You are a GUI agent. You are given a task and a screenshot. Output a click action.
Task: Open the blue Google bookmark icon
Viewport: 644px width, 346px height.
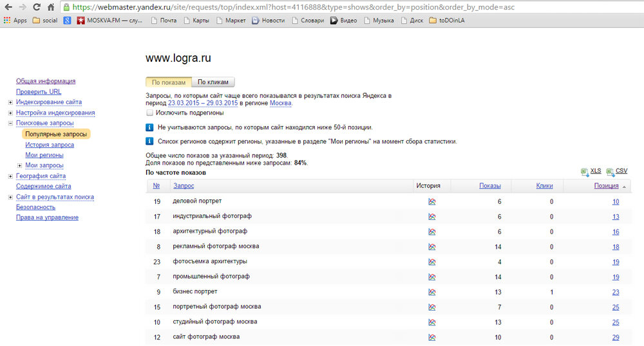pyautogui.click(x=67, y=20)
